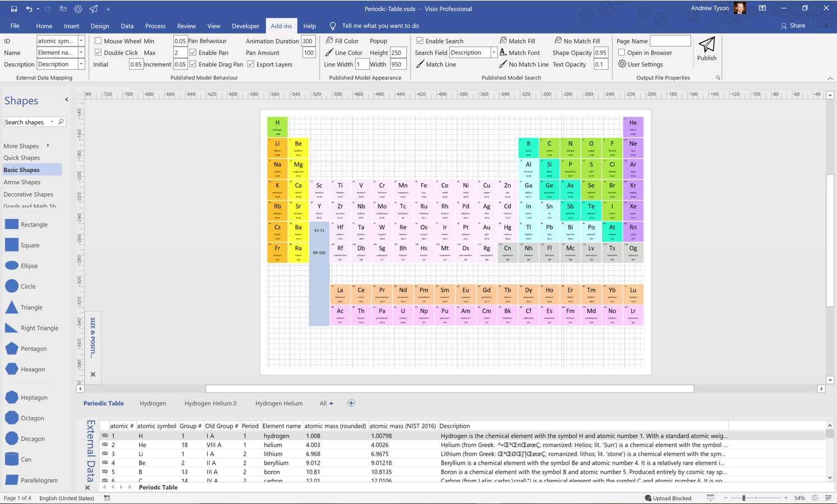837x504 pixels.
Task: Uncheck the Export Layers checkbox
Action: (251, 64)
